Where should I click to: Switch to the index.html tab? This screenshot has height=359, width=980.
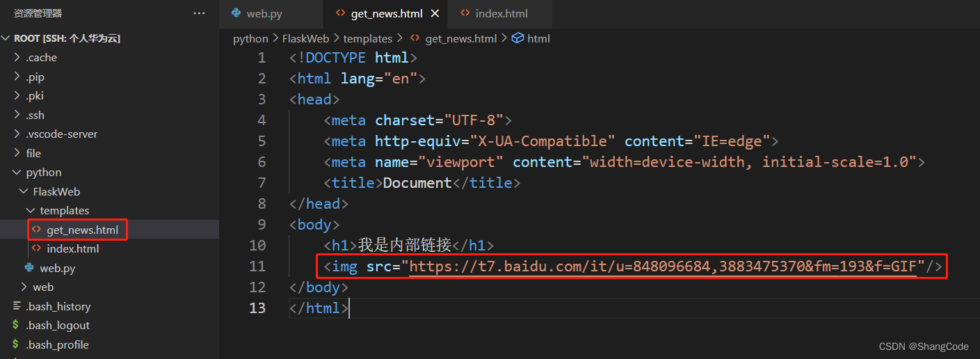[x=500, y=13]
